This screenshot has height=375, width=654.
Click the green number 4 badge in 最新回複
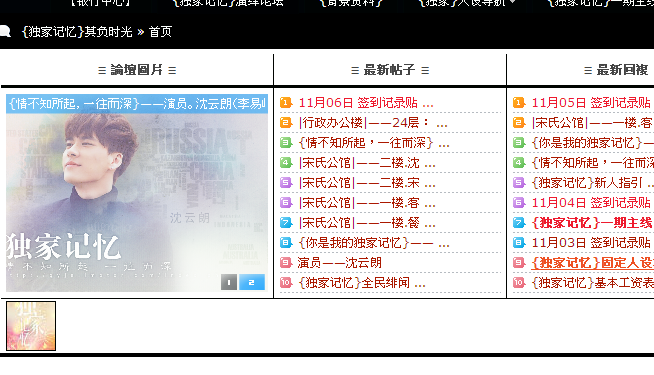point(518,162)
